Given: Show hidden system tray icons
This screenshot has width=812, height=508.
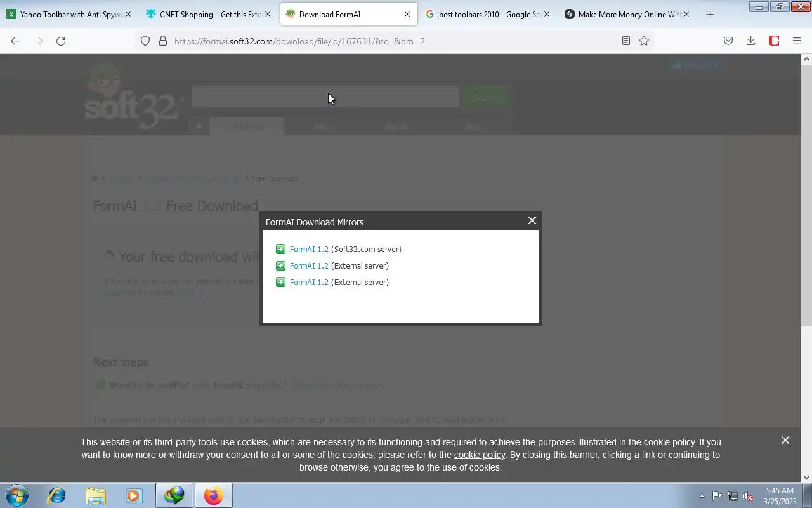Looking at the screenshot, I should click(702, 496).
